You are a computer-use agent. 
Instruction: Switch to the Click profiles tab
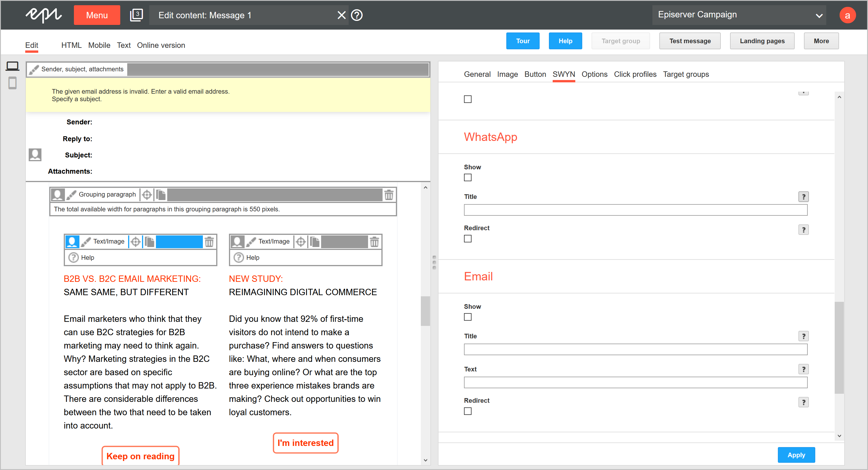pos(635,74)
